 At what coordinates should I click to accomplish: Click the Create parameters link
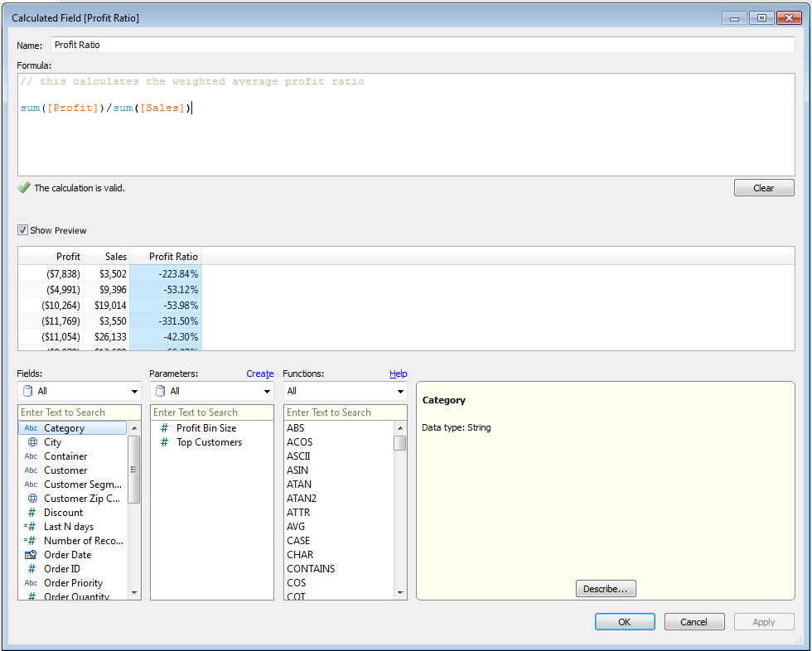click(x=259, y=374)
